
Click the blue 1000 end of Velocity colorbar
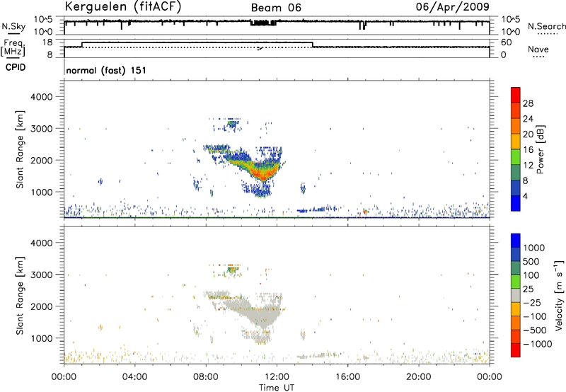point(516,241)
